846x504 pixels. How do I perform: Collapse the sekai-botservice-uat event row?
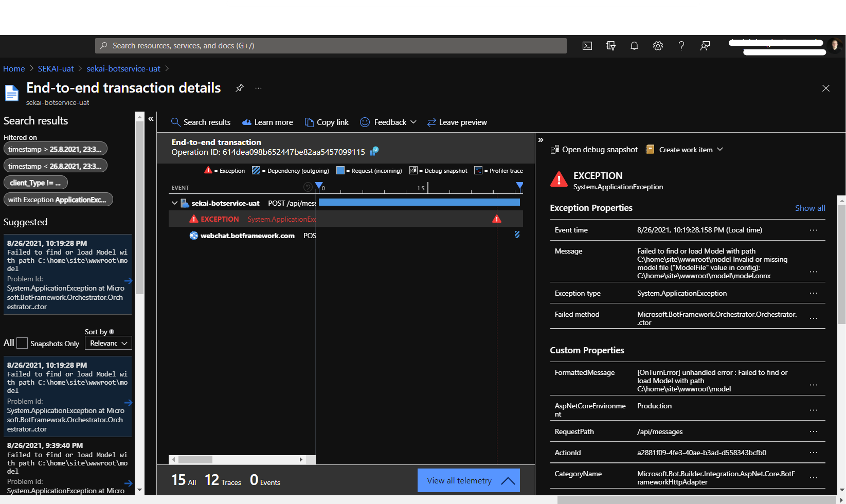coord(174,203)
